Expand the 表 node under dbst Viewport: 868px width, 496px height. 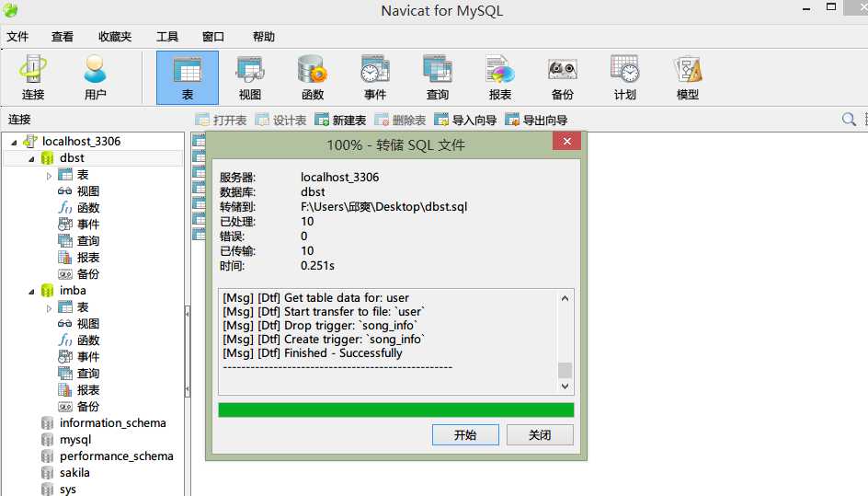point(49,176)
